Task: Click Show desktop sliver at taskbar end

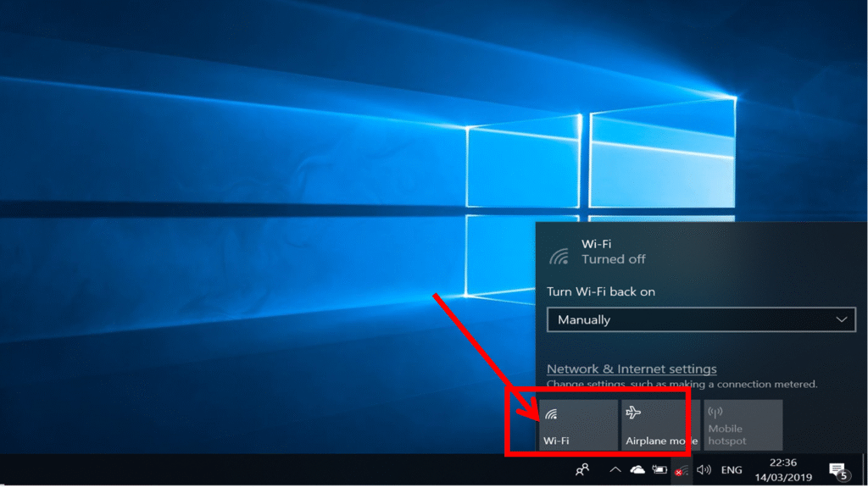Action: pos(865,469)
